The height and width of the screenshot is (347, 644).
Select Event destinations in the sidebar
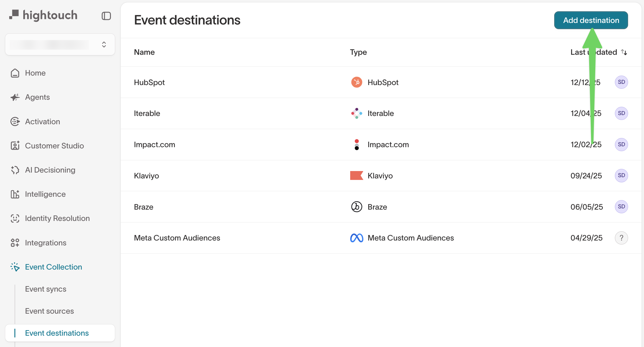pyautogui.click(x=56, y=333)
